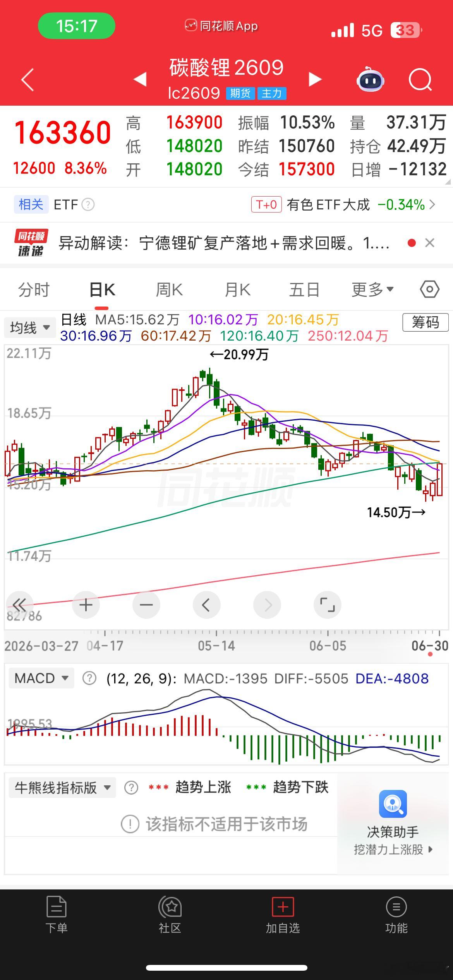Screen dimensions: 453x980
Task: Tap the 同花顺速递 news logo
Action: click(x=31, y=243)
